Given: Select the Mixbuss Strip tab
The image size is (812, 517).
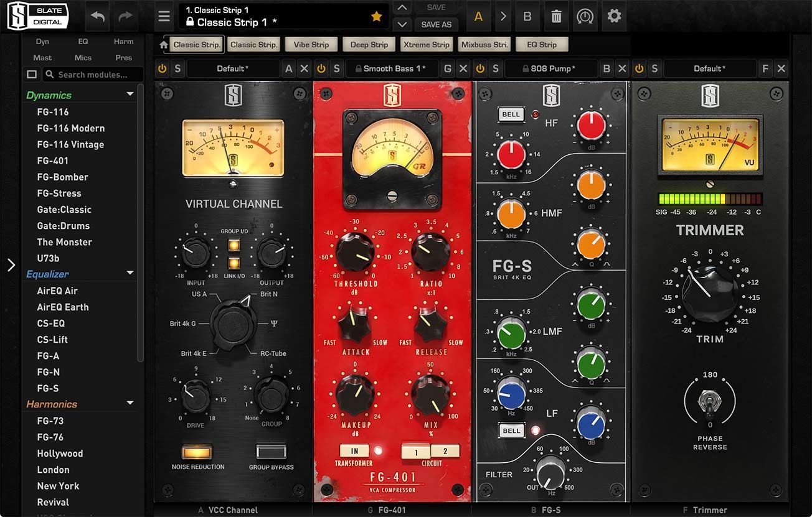Looking at the screenshot, I should click(x=484, y=45).
